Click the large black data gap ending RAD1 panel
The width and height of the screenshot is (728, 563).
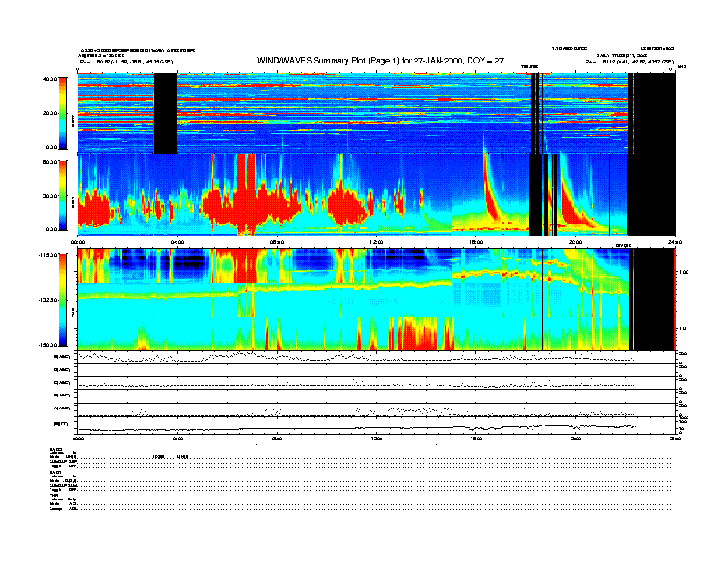pyautogui.click(x=651, y=194)
